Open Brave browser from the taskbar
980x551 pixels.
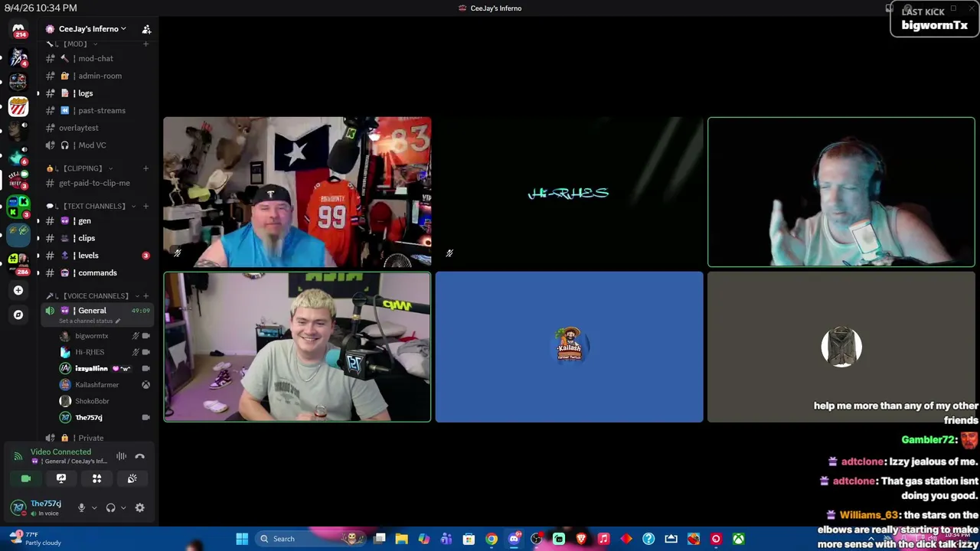(x=581, y=539)
